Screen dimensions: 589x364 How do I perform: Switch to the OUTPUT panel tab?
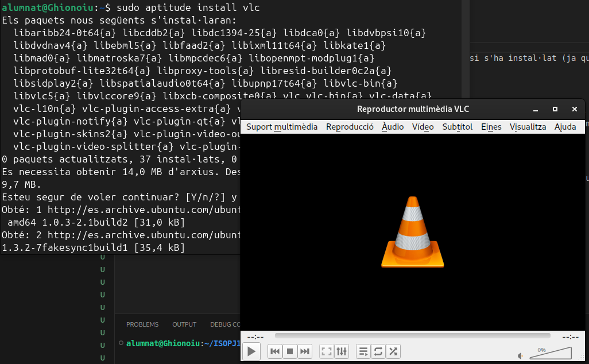click(x=184, y=324)
